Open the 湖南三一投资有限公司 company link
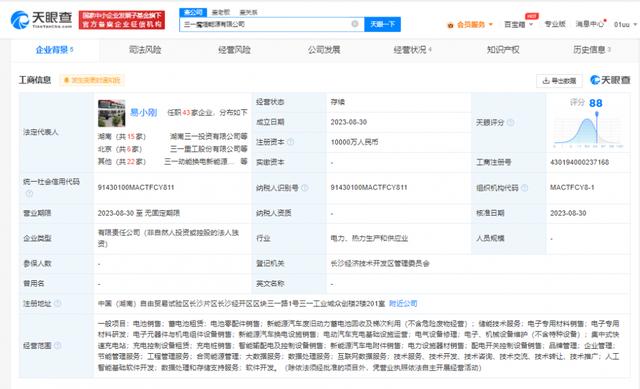The width and height of the screenshot is (640, 389). 209,136
